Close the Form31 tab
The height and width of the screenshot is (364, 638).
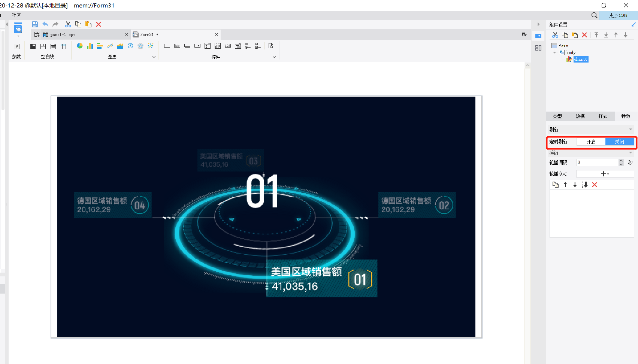[x=217, y=34]
